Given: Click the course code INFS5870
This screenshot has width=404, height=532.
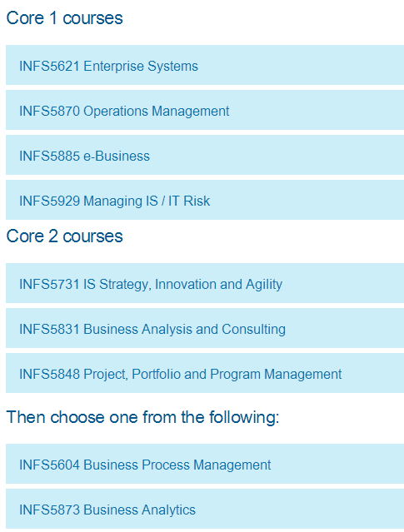Looking at the screenshot, I should [x=49, y=111].
